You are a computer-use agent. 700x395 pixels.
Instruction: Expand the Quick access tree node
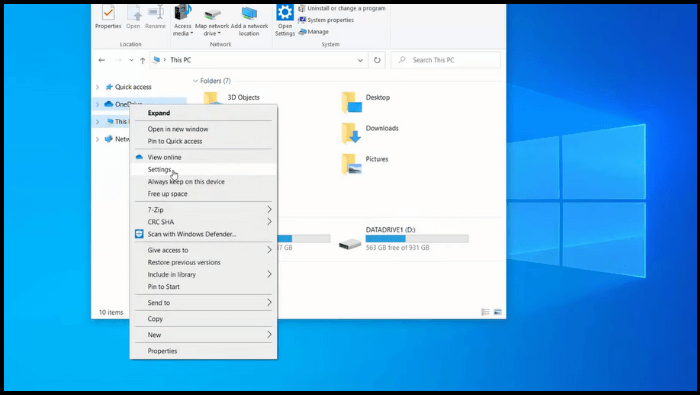(x=98, y=87)
